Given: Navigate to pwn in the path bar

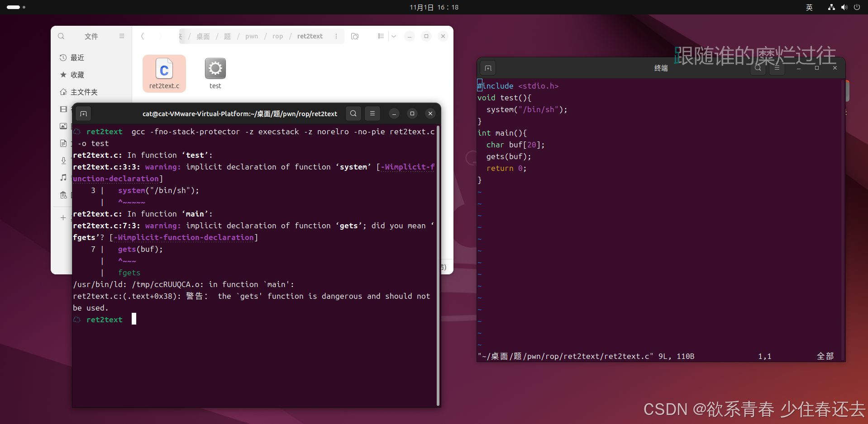Looking at the screenshot, I should click(252, 36).
